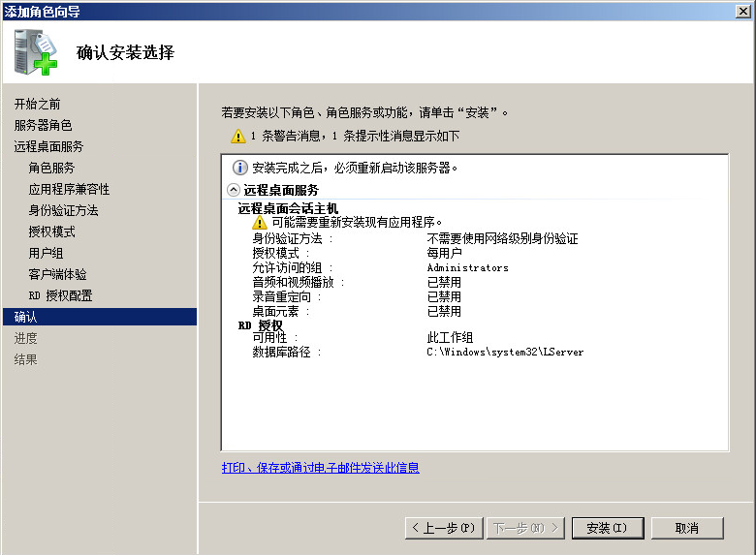756x555 pixels.
Task: Click the 取消 cancel button
Action: point(687,528)
